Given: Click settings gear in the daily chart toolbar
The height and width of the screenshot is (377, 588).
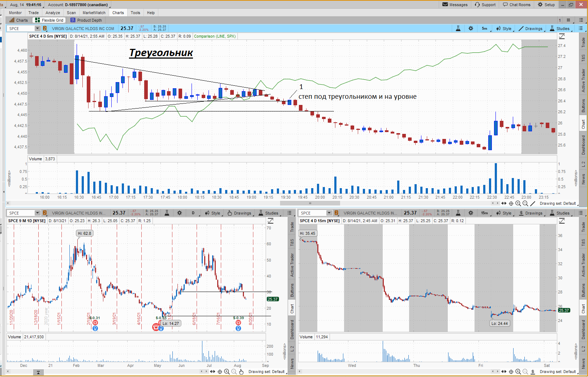Looking at the screenshot, I should click(x=180, y=213).
